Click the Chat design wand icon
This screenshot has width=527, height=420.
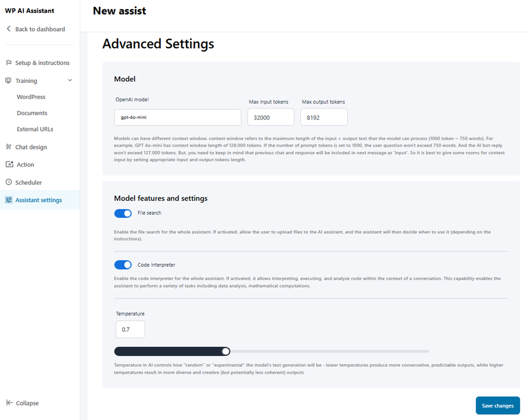(9, 147)
